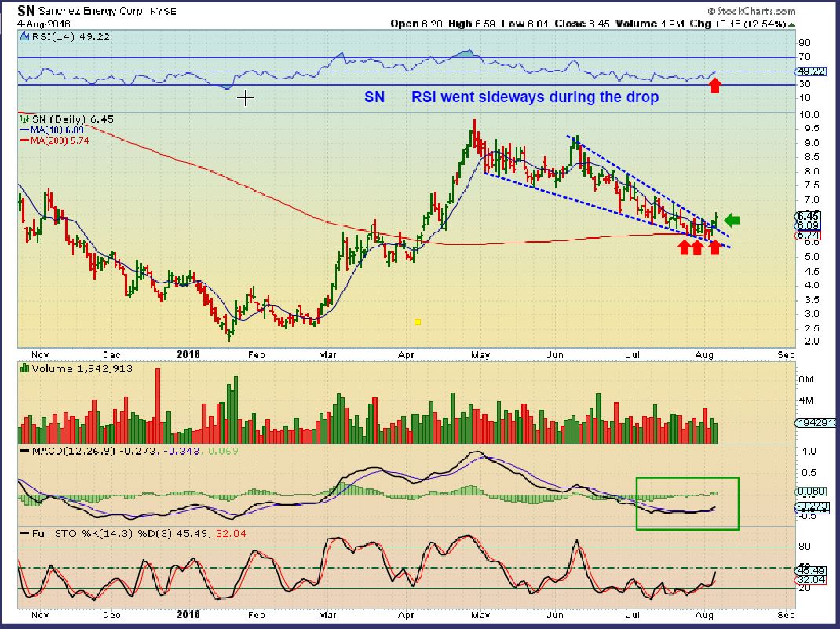Click the Volume panel legend icon
Screen dimensions: 840x629
pos(24,368)
